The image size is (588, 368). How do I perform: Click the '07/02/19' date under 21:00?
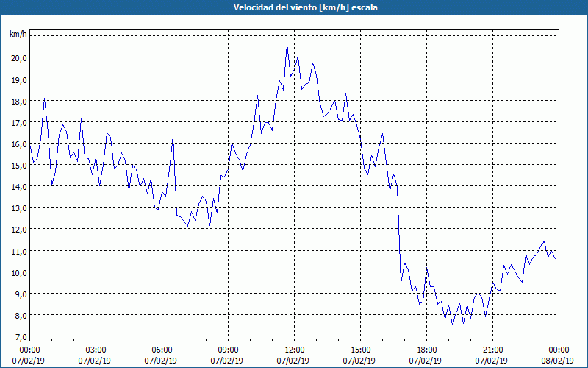click(491, 361)
